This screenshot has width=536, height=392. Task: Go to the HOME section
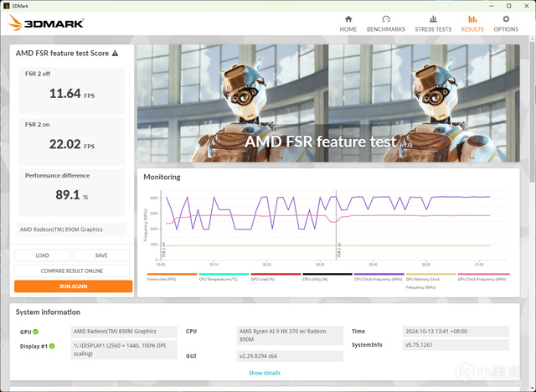pyautogui.click(x=348, y=24)
